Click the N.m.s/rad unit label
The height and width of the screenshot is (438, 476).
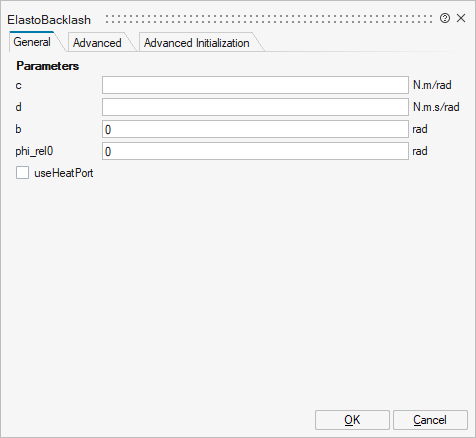(x=436, y=107)
